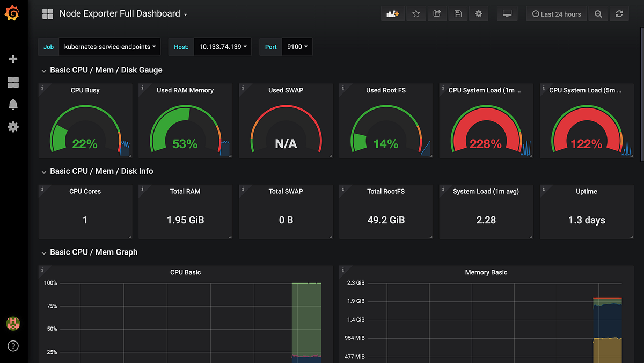Cycle view mode with monitor icon

507,14
